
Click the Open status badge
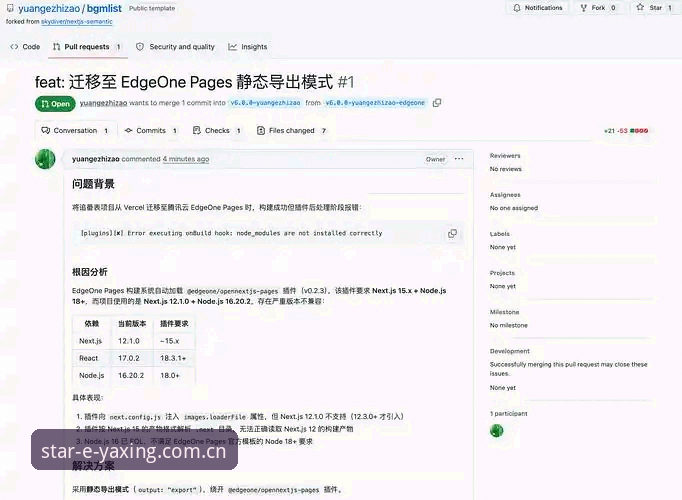(x=55, y=104)
